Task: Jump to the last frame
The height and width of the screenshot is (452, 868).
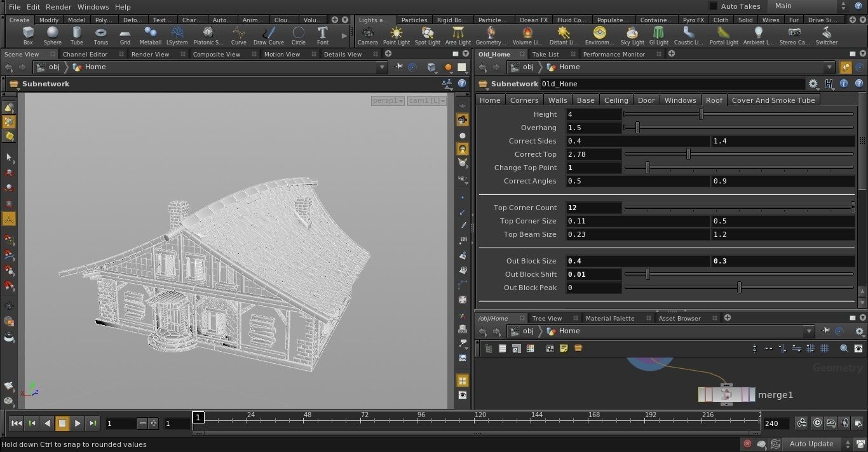Action: 93,423
